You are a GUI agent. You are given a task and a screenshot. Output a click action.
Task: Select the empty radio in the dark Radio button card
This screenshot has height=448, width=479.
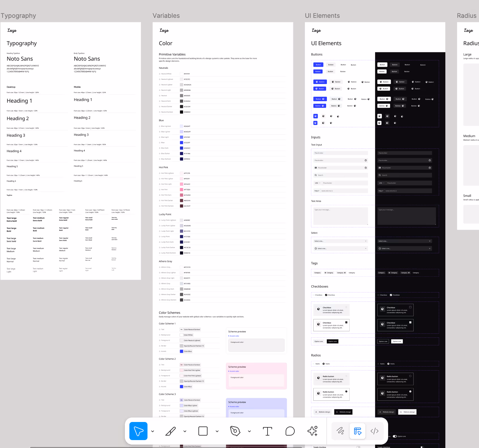coord(410,376)
